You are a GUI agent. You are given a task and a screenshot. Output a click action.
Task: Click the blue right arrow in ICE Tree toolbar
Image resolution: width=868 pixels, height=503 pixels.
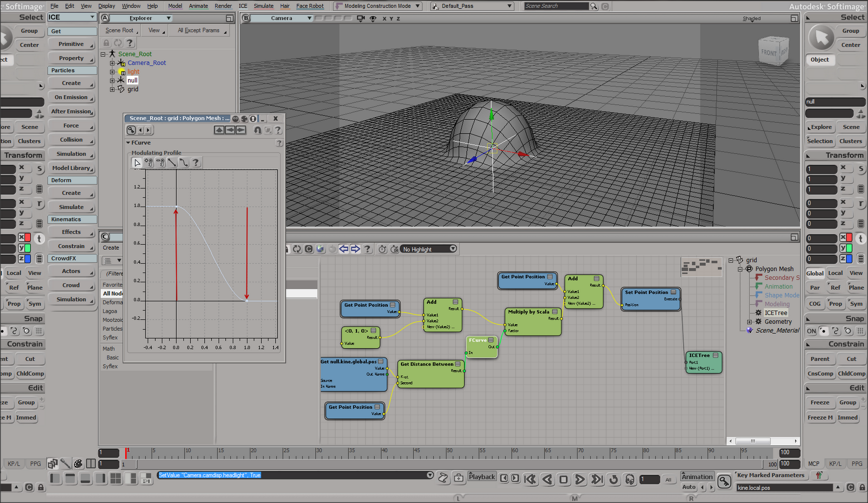pos(355,249)
